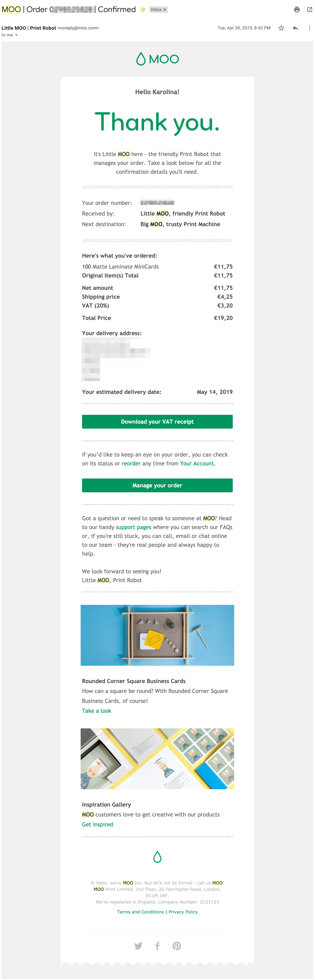
Task: Open MOO's Twitter page
Action: coord(139,946)
